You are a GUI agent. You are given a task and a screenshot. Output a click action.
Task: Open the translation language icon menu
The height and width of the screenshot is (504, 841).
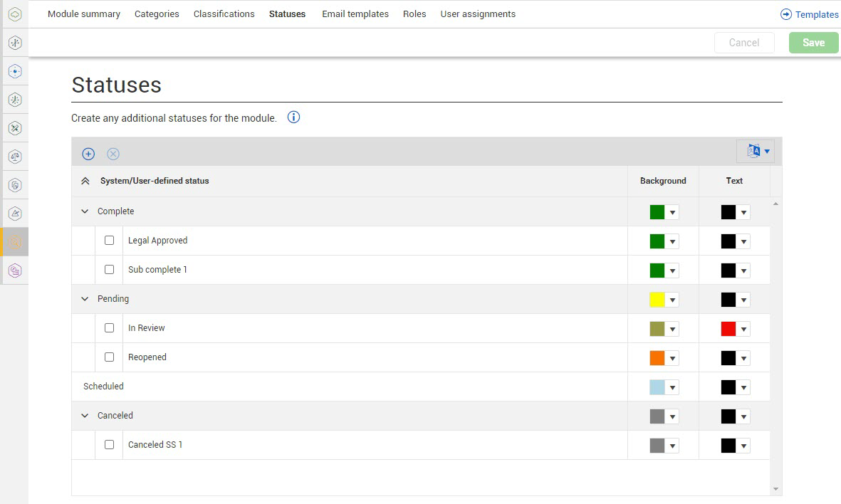(x=756, y=151)
